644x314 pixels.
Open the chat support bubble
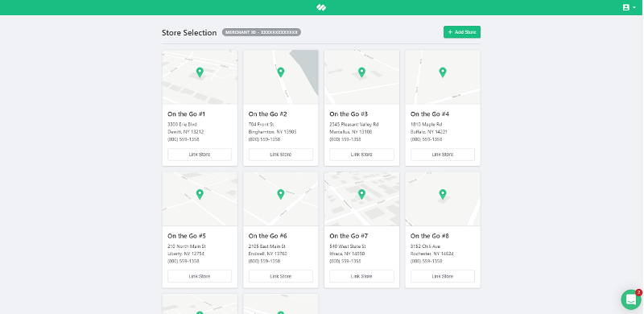tap(631, 300)
